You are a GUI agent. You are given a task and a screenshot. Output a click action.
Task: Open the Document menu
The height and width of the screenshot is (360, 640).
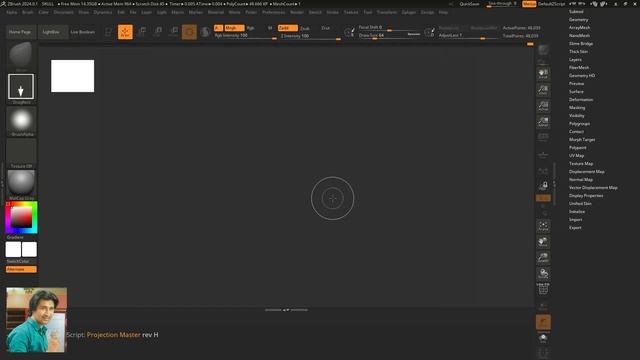(63, 12)
